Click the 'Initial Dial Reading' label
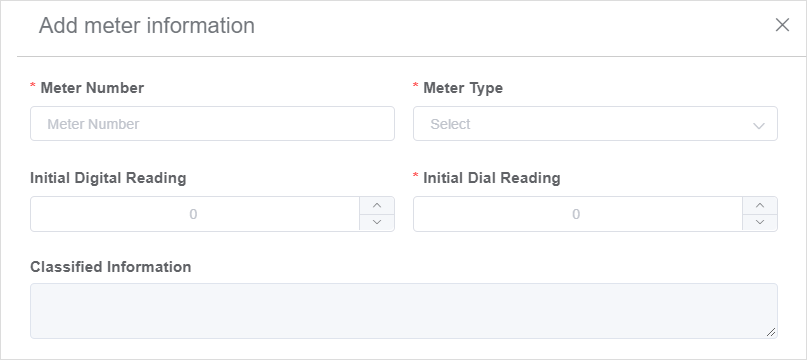 (x=492, y=178)
